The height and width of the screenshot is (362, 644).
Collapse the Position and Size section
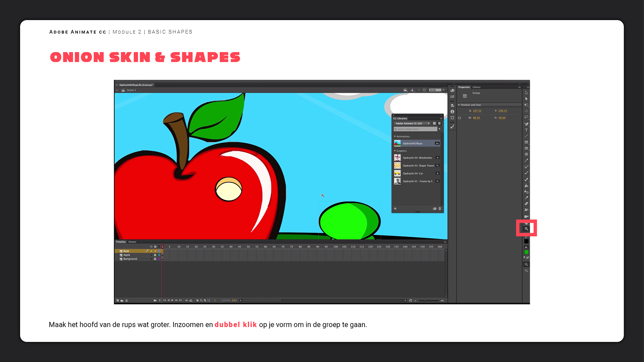pyautogui.click(x=459, y=105)
